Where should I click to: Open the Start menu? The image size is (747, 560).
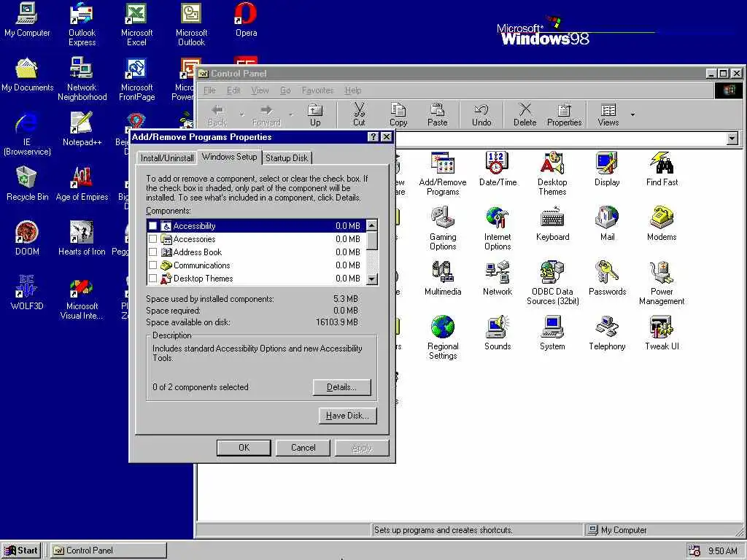tap(21, 551)
